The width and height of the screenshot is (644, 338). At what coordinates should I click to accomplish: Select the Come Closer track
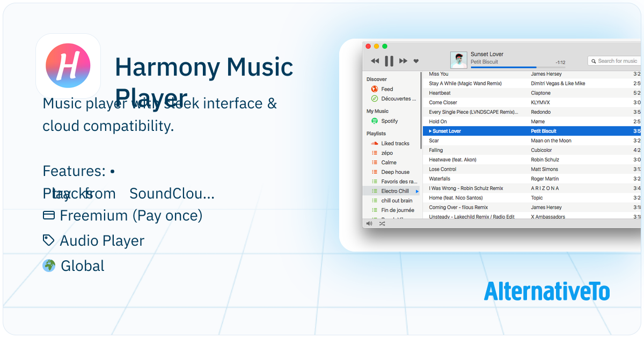[532, 102]
